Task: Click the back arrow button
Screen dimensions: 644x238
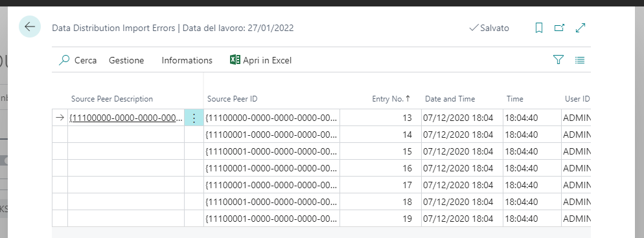Action: click(x=30, y=27)
